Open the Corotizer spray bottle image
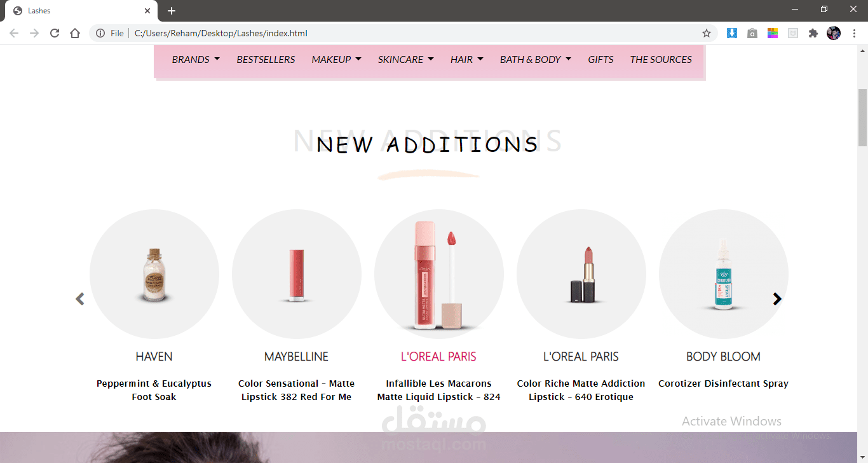868x463 pixels. [x=724, y=274]
